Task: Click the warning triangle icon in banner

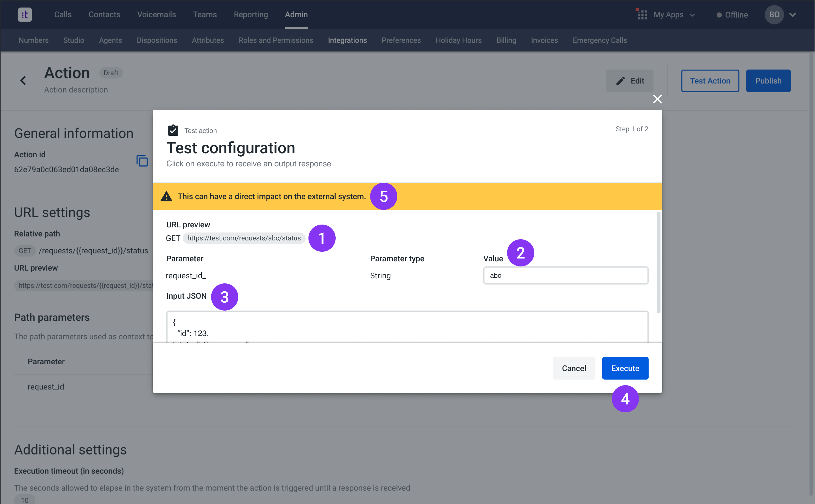Action: pyautogui.click(x=166, y=196)
